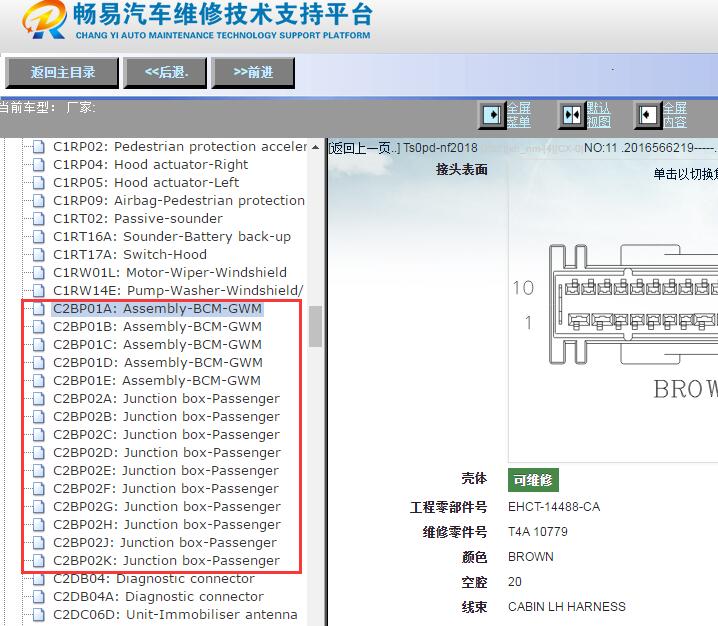Screen dimensions: 718x626
Task: Select C2BP01C Assembly-BCM-GWM
Action: [158, 344]
